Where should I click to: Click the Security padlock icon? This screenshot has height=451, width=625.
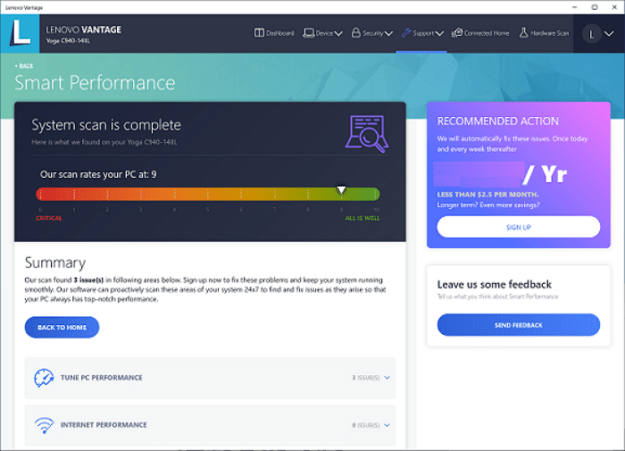coord(356,33)
